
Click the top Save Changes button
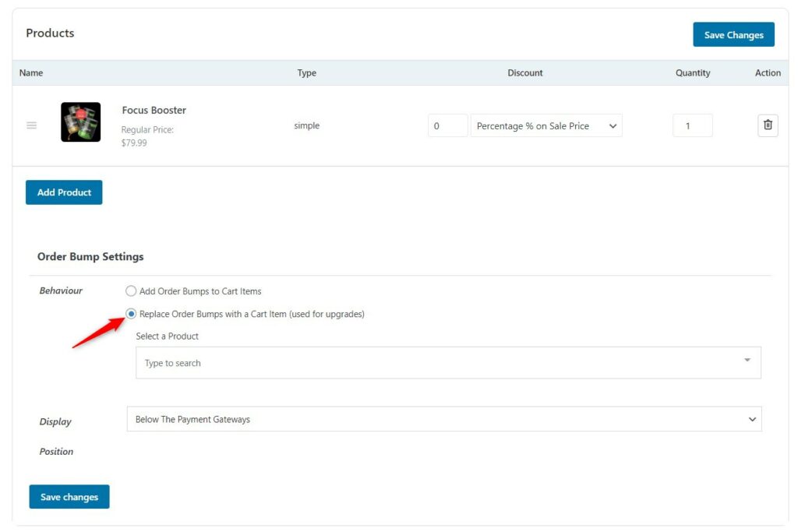coord(733,34)
